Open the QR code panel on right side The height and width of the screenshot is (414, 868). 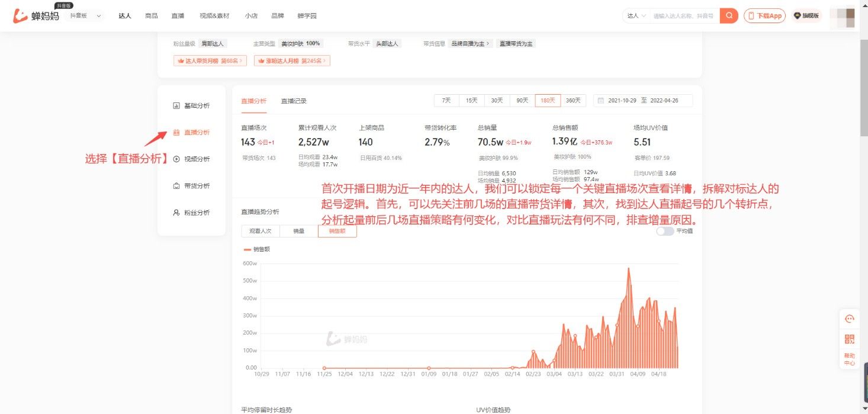pyautogui.click(x=850, y=339)
